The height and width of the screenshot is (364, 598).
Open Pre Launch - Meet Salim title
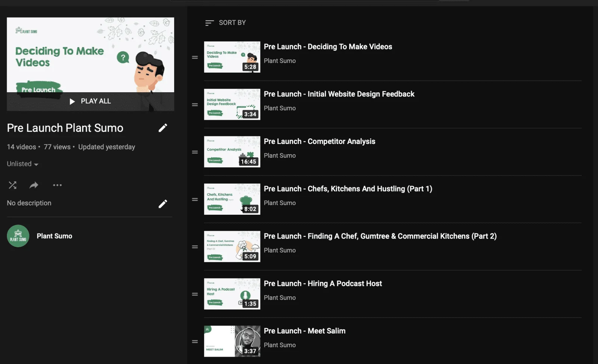coord(305,331)
